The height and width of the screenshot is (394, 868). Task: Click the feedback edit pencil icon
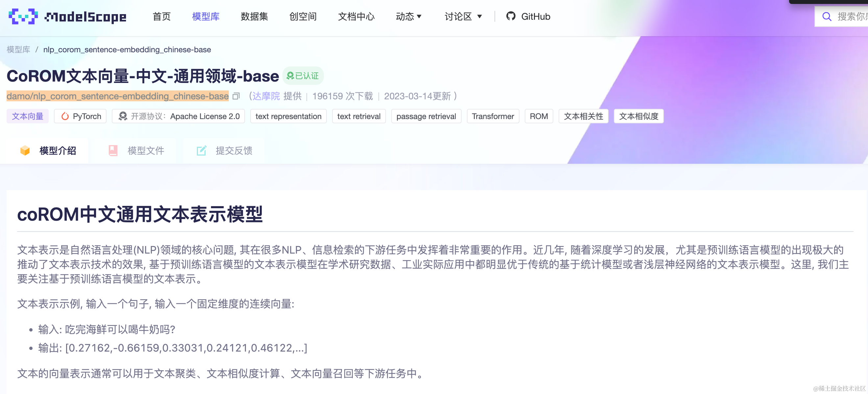(201, 151)
